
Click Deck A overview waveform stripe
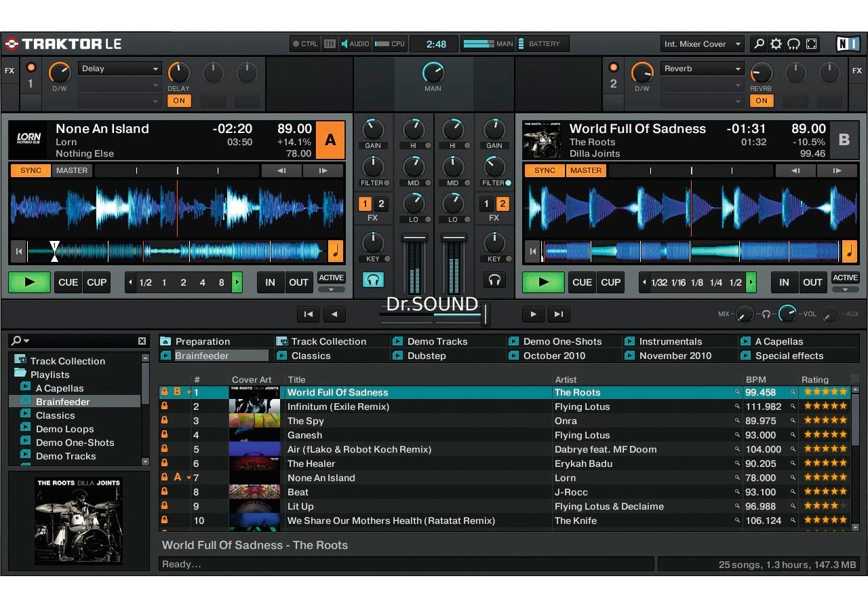point(178,252)
